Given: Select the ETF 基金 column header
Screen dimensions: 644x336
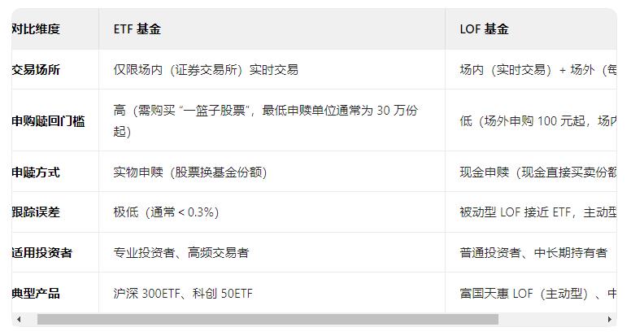Looking at the screenshot, I should coord(272,29).
